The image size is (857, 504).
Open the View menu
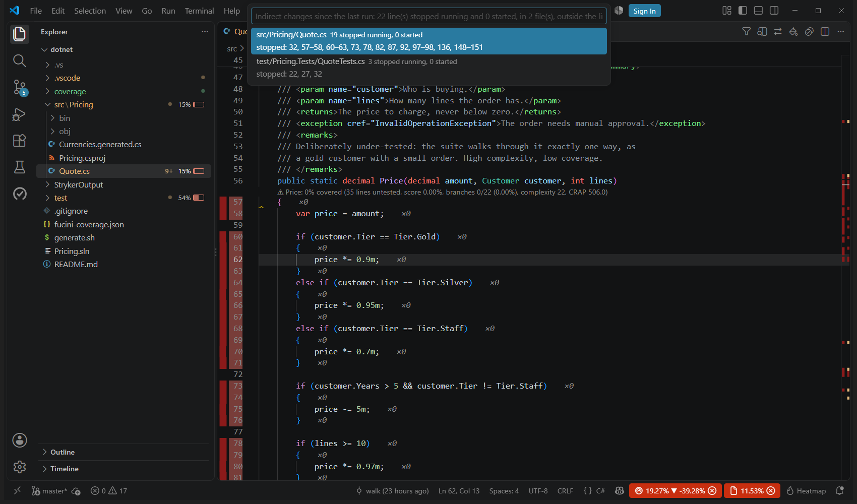(124, 11)
